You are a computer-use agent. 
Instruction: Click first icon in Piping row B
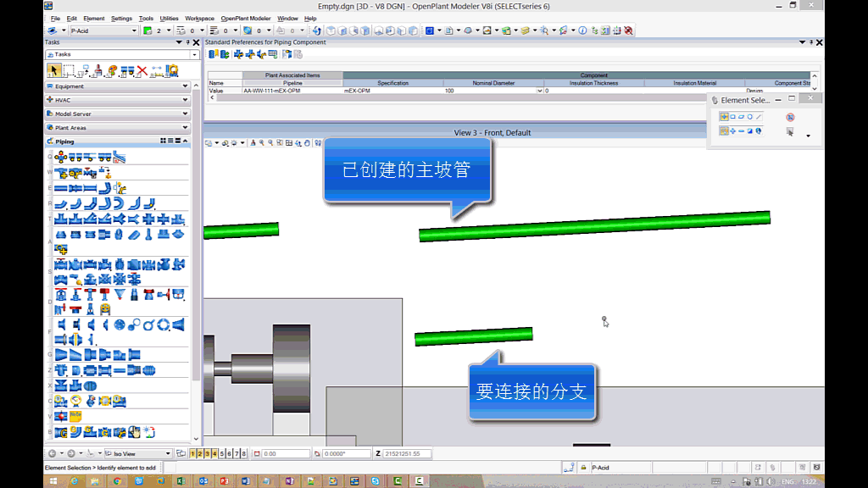pyautogui.click(x=61, y=432)
